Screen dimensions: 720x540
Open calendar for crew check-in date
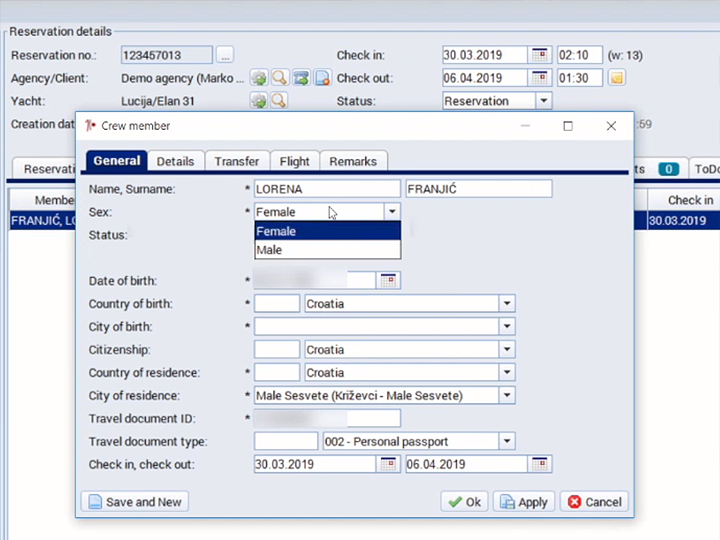click(x=388, y=464)
